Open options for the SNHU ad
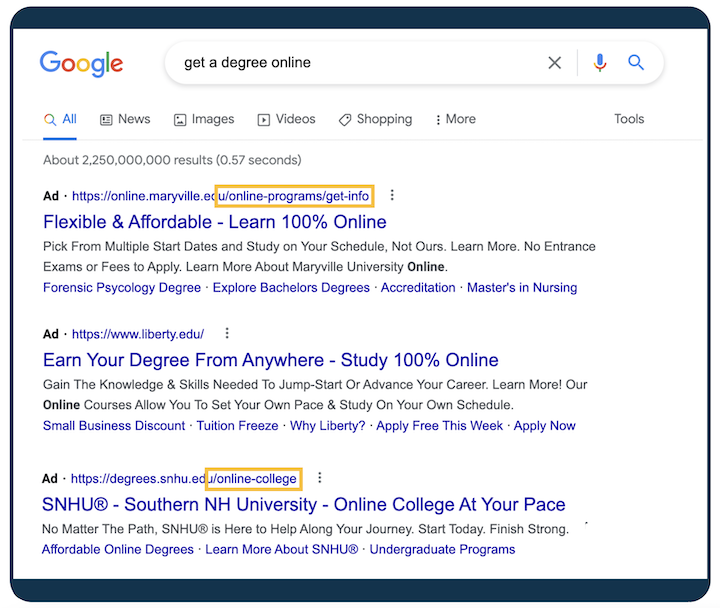Viewport: 720px width, 608px height. pos(320,478)
